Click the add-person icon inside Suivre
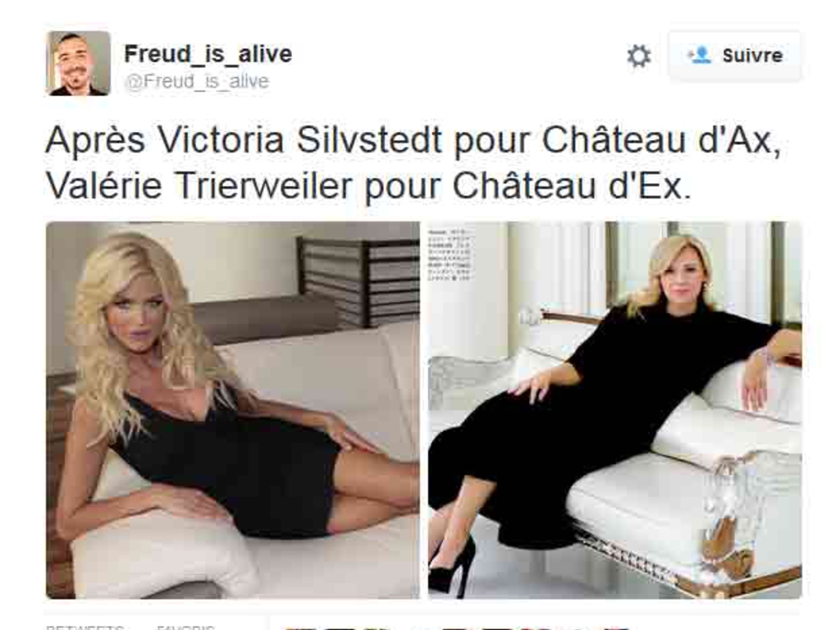The image size is (840, 630). click(699, 55)
